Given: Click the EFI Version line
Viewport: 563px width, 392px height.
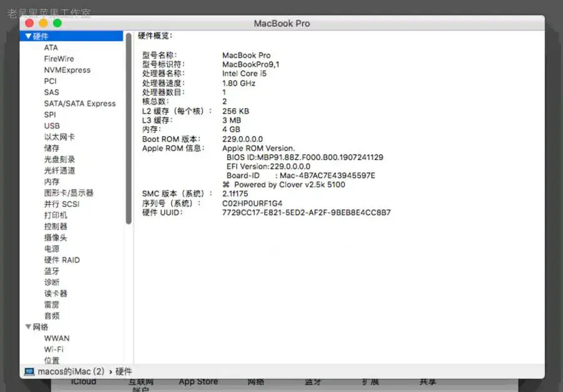Looking at the screenshot, I should pos(268,166).
